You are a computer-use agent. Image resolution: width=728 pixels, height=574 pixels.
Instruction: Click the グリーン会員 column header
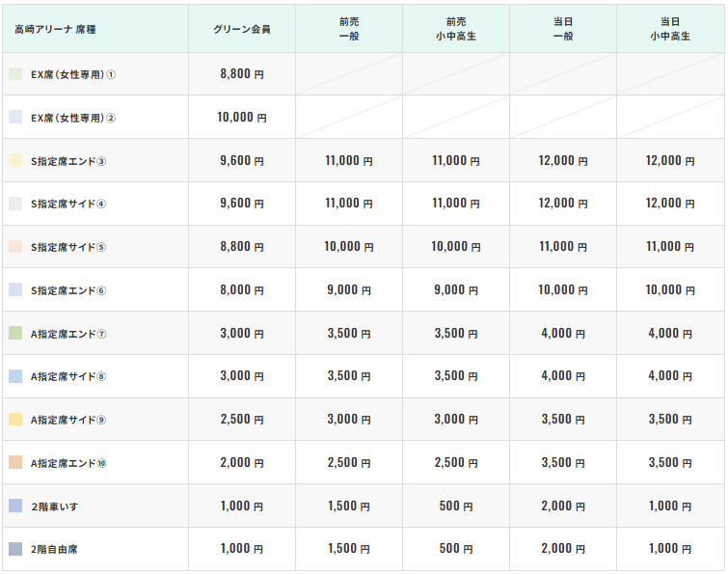tap(241, 29)
